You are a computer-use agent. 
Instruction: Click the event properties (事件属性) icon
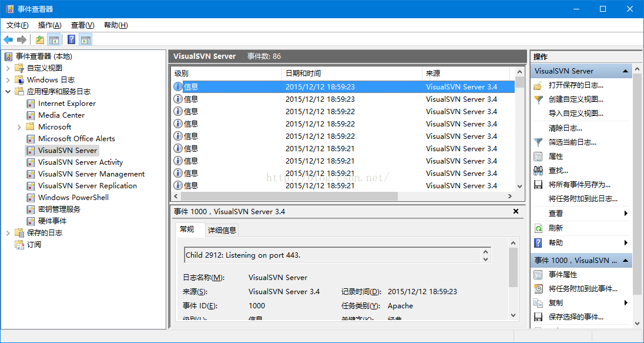click(538, 275)
